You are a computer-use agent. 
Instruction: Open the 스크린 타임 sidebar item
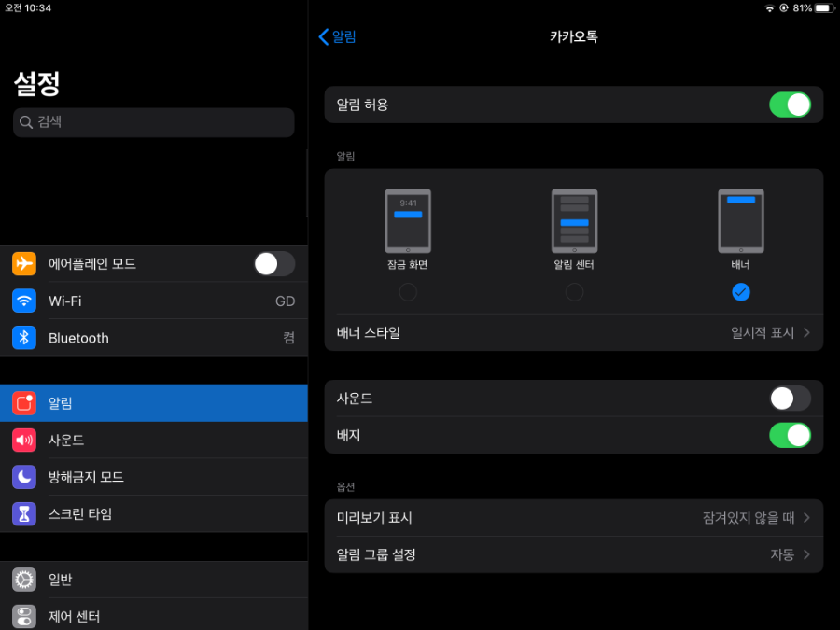tap(154, 513)
